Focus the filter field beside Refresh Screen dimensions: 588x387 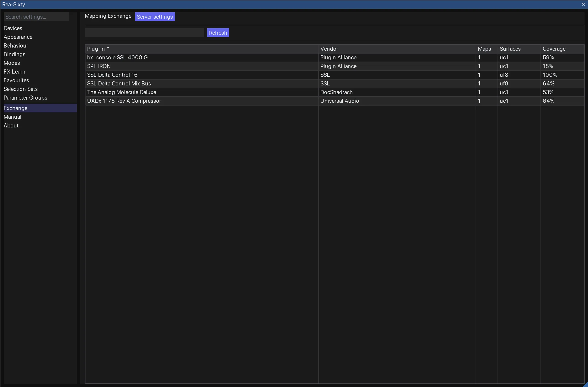pos(144,33)
